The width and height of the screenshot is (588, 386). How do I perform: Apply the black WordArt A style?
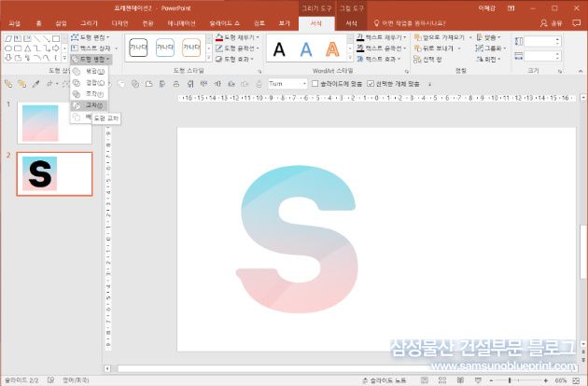click(279, 49)
